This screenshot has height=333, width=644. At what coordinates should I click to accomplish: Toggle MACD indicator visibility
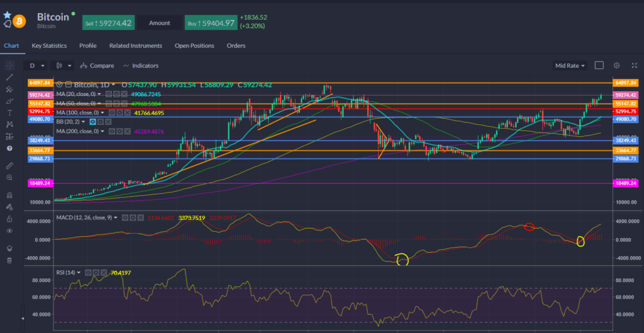126,218
